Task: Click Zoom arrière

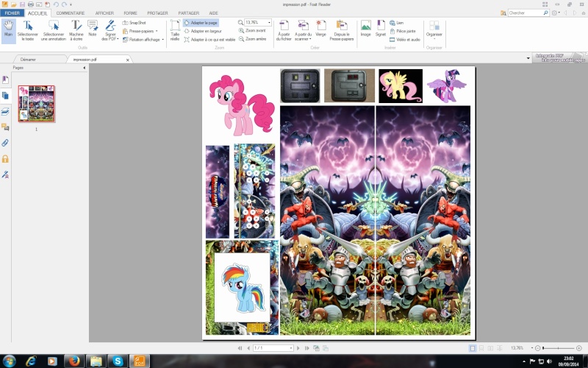Action: 252,39
